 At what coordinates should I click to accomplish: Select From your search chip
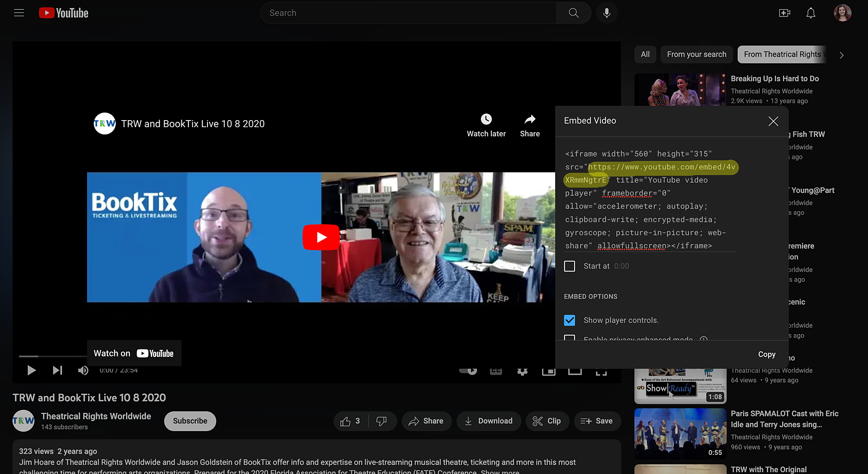(697, 55)
